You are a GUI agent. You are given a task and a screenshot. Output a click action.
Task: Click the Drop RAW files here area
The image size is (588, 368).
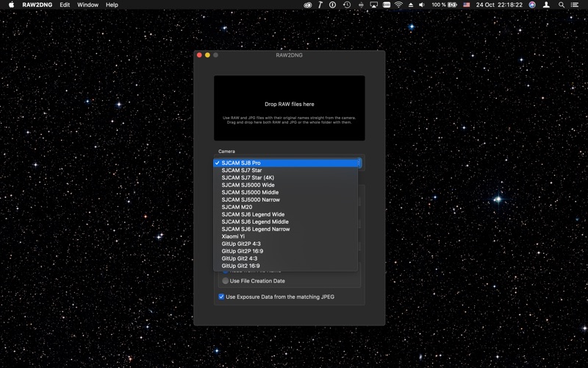click(289, 108)
